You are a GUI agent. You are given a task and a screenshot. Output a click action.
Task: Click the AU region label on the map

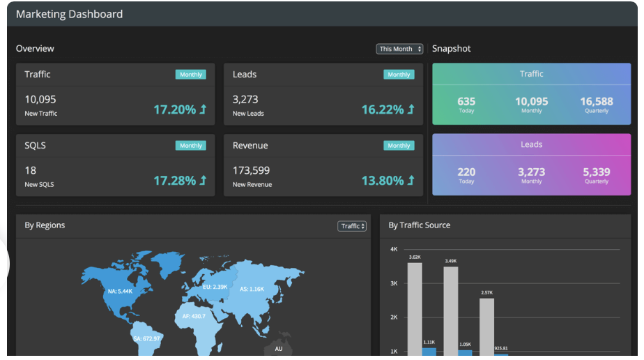[x=278, y=348]
